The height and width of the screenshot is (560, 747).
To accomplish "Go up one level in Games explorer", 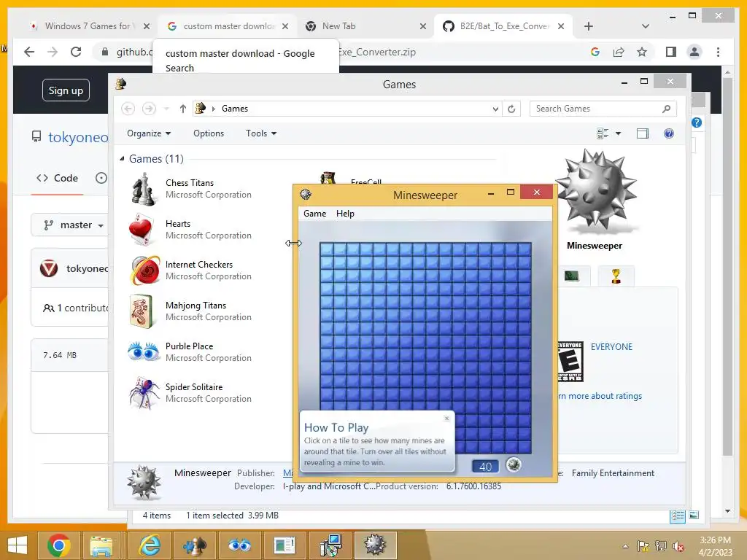I will [183, 109].
